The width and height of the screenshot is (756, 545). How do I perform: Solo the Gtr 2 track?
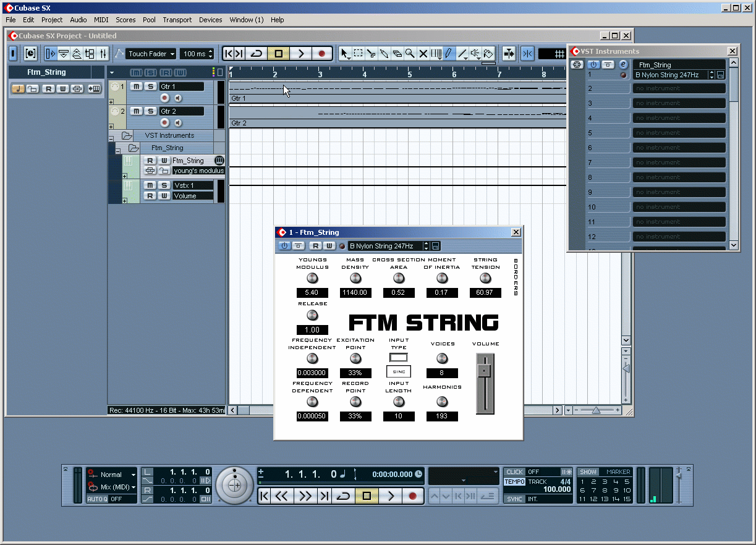[x=150, y=111]
